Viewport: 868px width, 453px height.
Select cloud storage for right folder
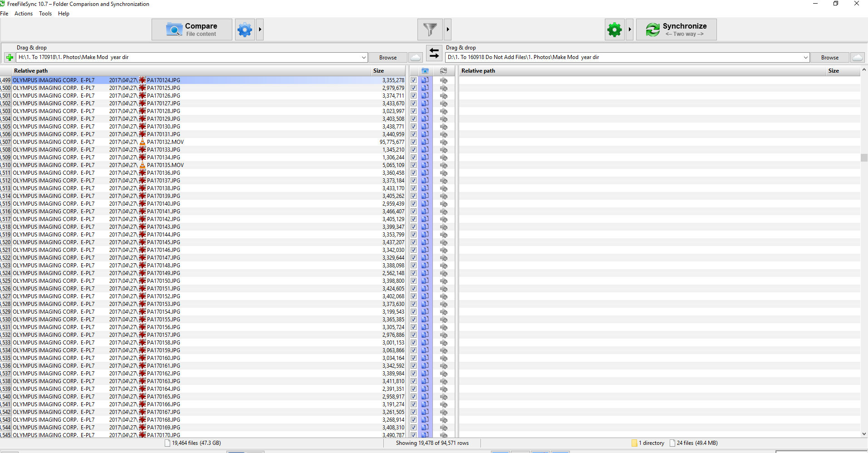point(857,57)
